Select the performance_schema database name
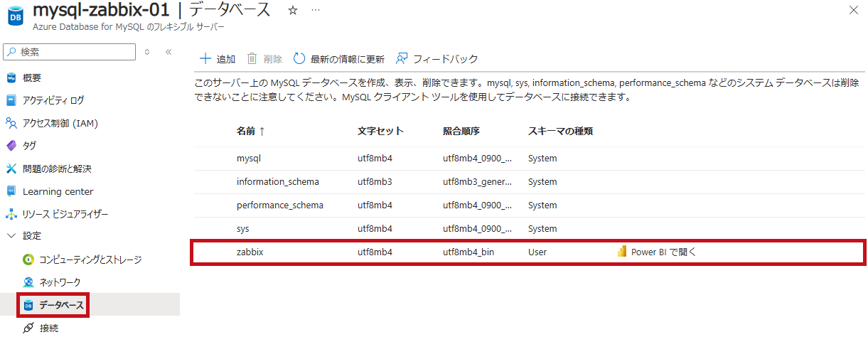Viewport: 868px width, 337px height. [280, 205]
